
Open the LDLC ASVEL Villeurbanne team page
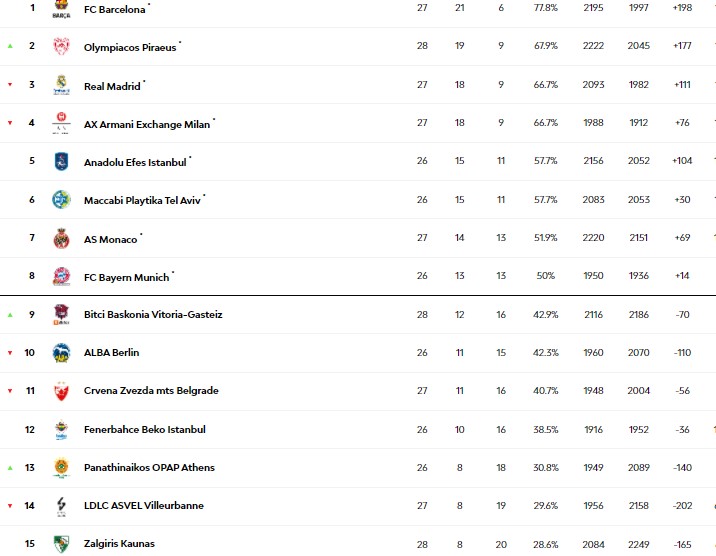144,505
